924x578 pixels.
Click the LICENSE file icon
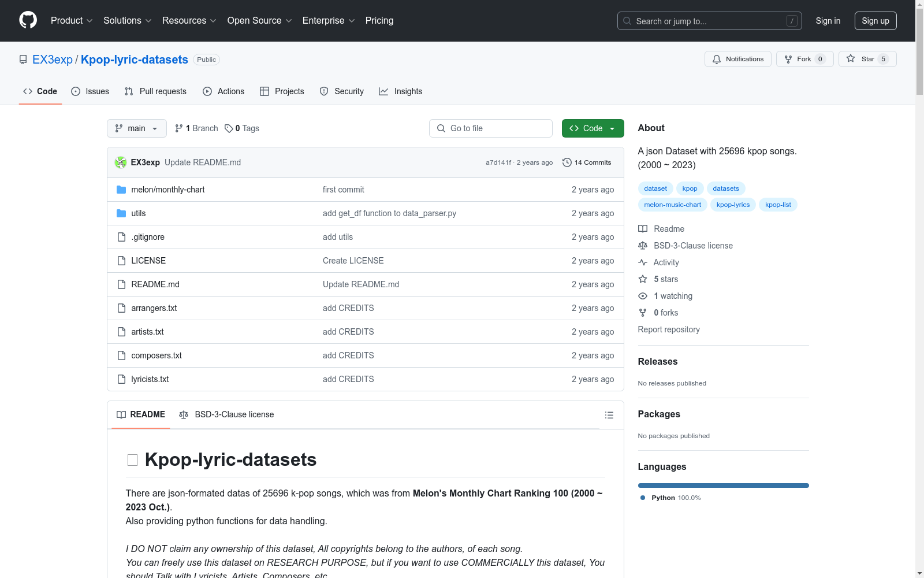point(121,261)
